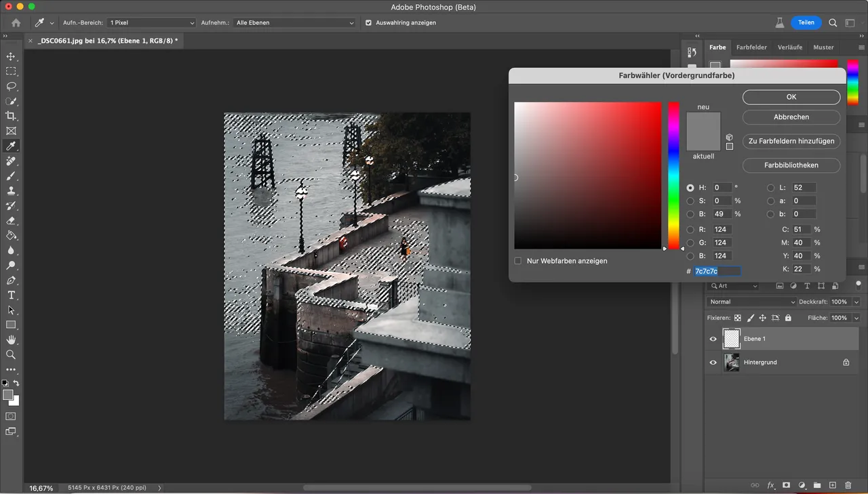Change the screen mode
The height and width of the screenshot is (494, 868).
coord(11,431)
